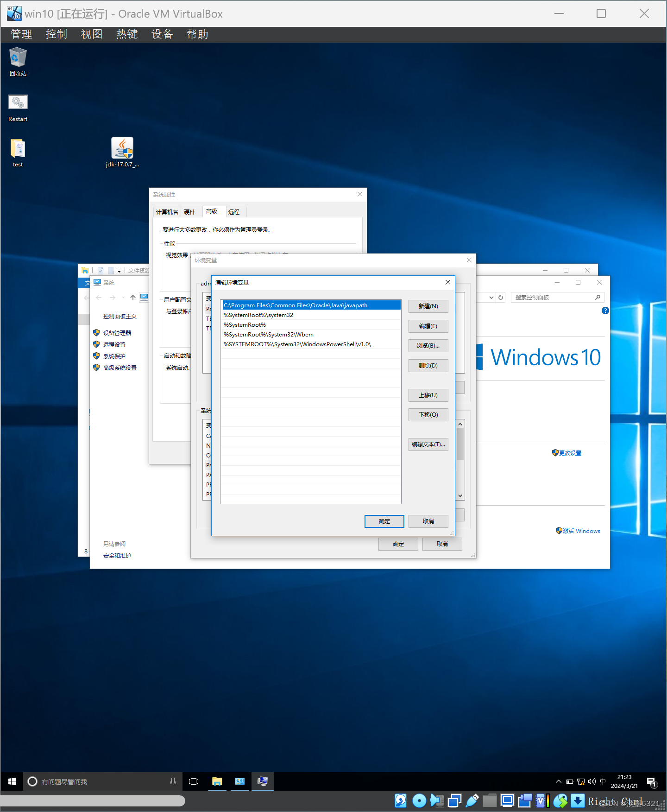The height and width of the screenshot is (812, 667).
Task: Click 确定 in the 环境变量 window
Action: coord(398,544)
